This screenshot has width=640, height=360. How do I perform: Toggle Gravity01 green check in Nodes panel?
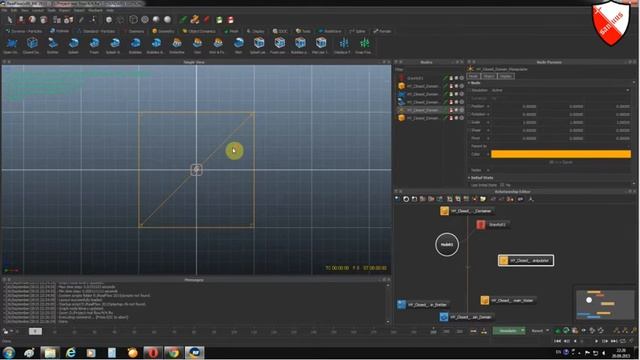446,78
